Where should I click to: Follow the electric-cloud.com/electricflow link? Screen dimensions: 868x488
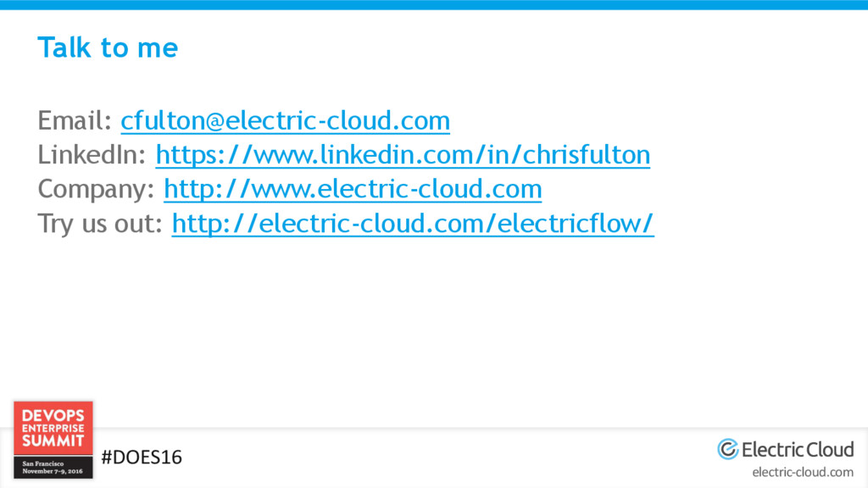(413, 224)
